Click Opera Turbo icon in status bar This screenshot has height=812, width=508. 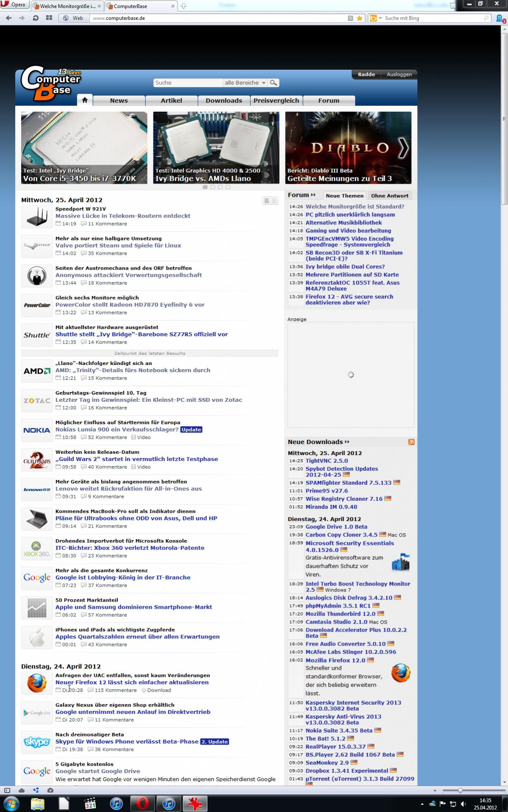coord(50,790)
